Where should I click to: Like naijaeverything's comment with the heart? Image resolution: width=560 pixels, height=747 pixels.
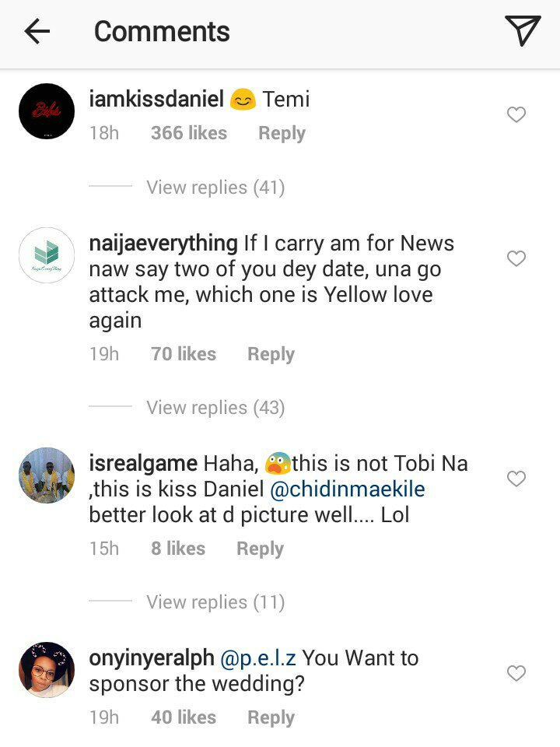pyautogui.click(x=516, y=258)
